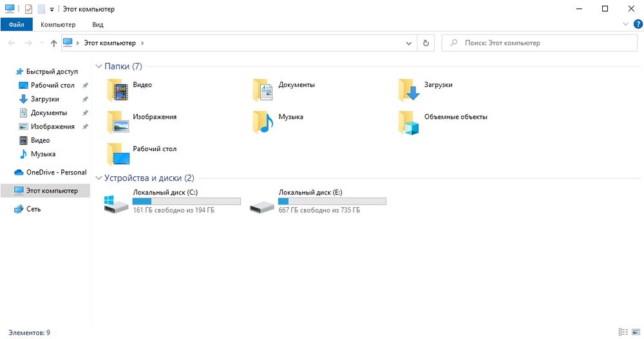Image resolution: width=644 pixels, height=339 pixels.
Task: Click the Быстрый доступ label
Action: click(x=52, y=72)
